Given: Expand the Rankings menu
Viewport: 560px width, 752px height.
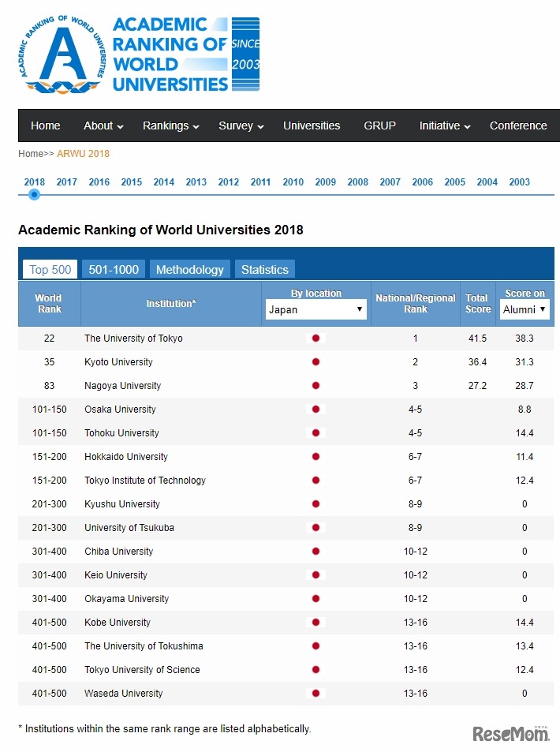Looking at the screenshot, I should (x=170, y=125).
